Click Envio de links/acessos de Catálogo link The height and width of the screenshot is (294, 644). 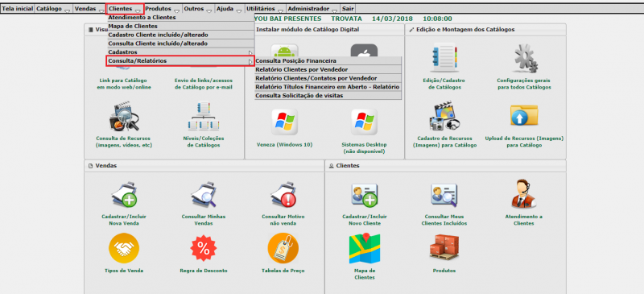[204, 84]
